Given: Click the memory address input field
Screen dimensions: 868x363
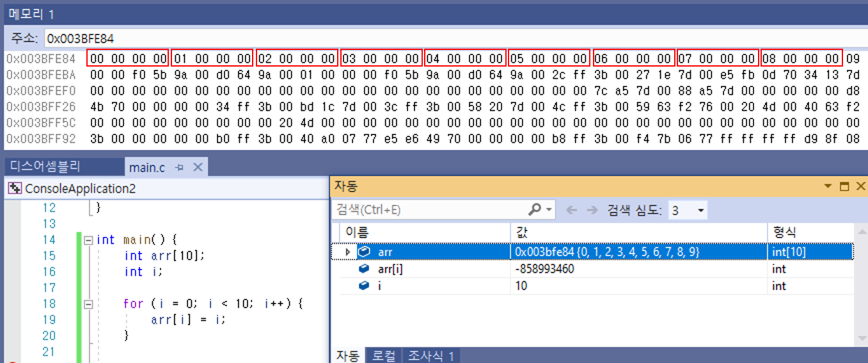Looking at the screenshot, I should pyautogui.click(x=454, y=38).
